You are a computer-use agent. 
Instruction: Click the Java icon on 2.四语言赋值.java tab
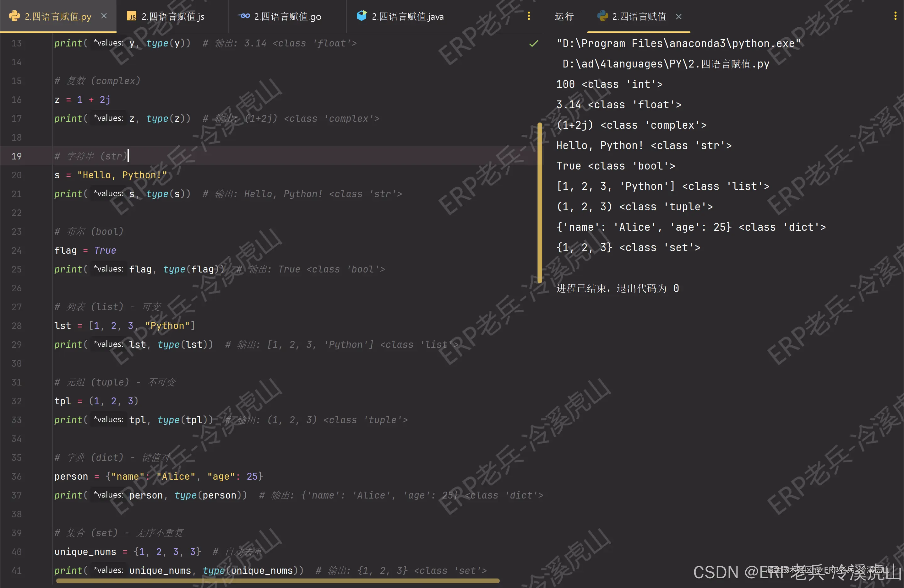pyautogui.click(x=362, y=16)
